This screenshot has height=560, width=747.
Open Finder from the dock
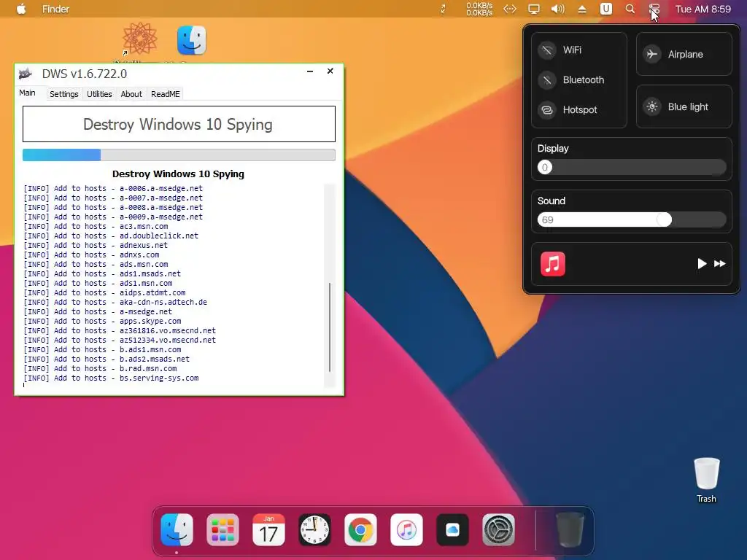coord(177,529)
